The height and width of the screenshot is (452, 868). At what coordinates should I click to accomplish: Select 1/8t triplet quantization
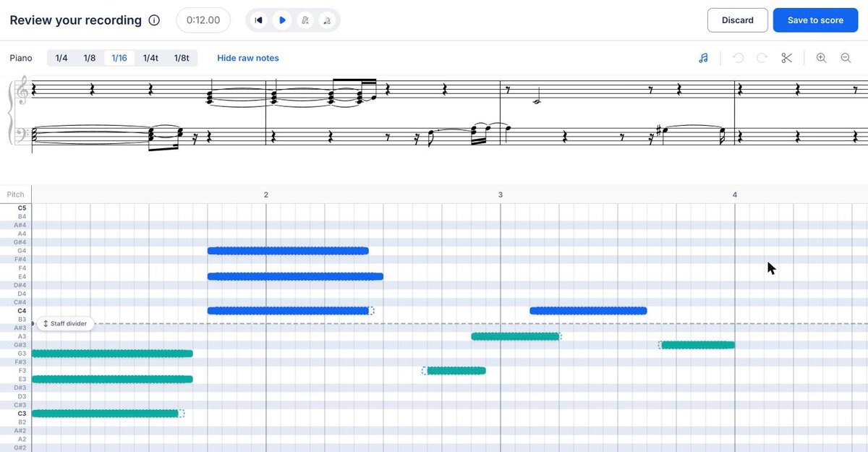(182, 58)
